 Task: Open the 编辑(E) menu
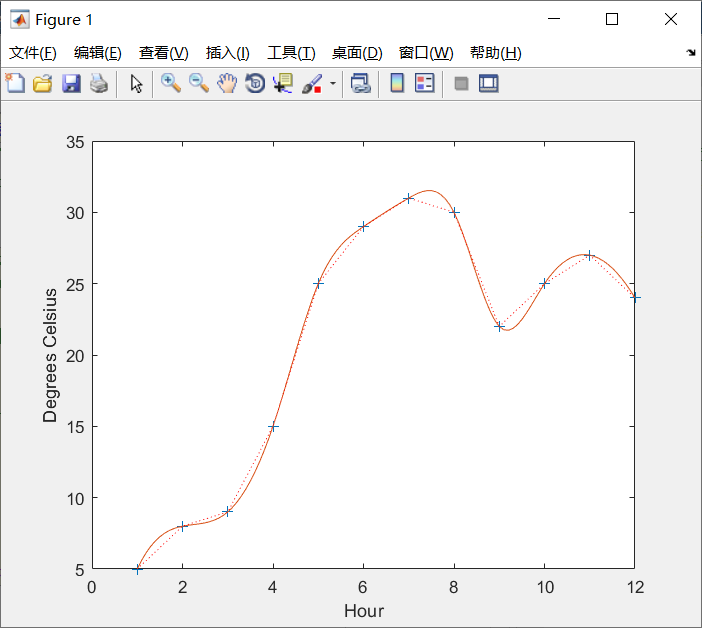click(98, 53)
